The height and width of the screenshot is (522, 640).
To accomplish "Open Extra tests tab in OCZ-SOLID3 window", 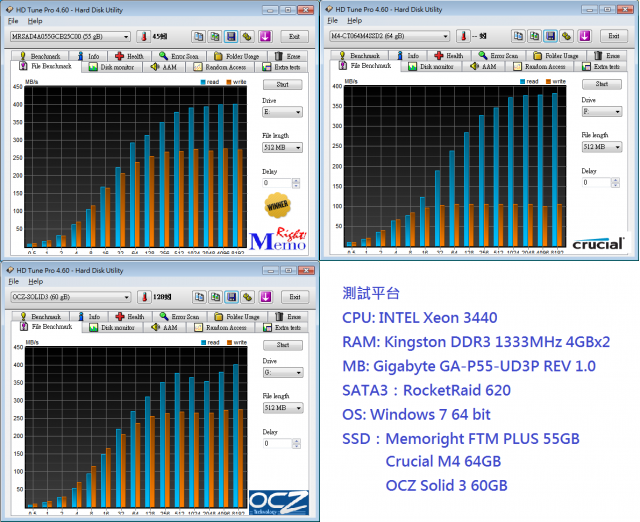I will pos(282,327).
